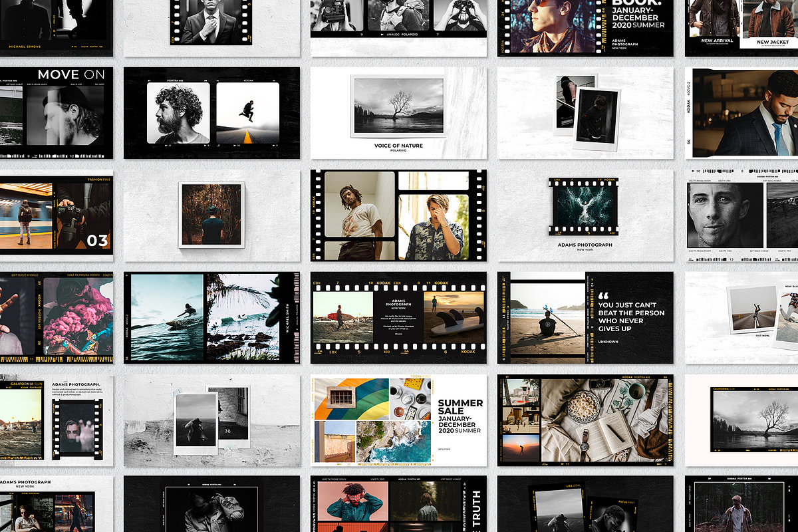Select the 'NEW ARRIVAL' label
The image size is (798, 532).
(x=718, y=41)
